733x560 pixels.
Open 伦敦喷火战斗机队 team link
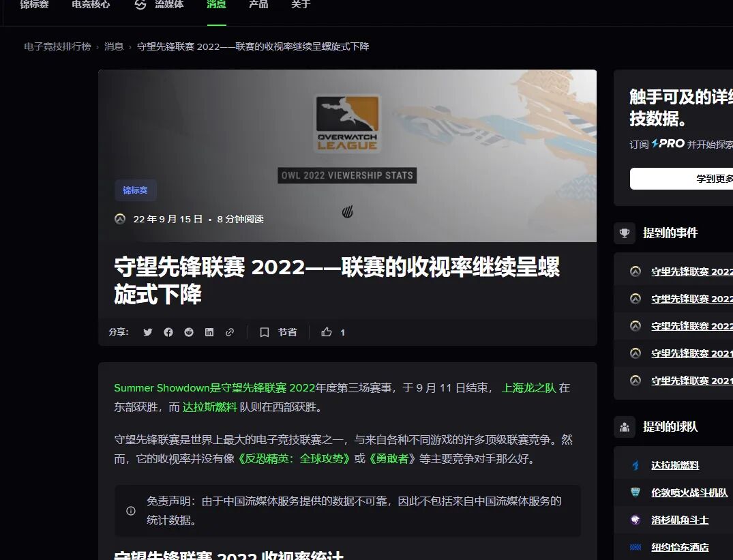coord(689,492)
